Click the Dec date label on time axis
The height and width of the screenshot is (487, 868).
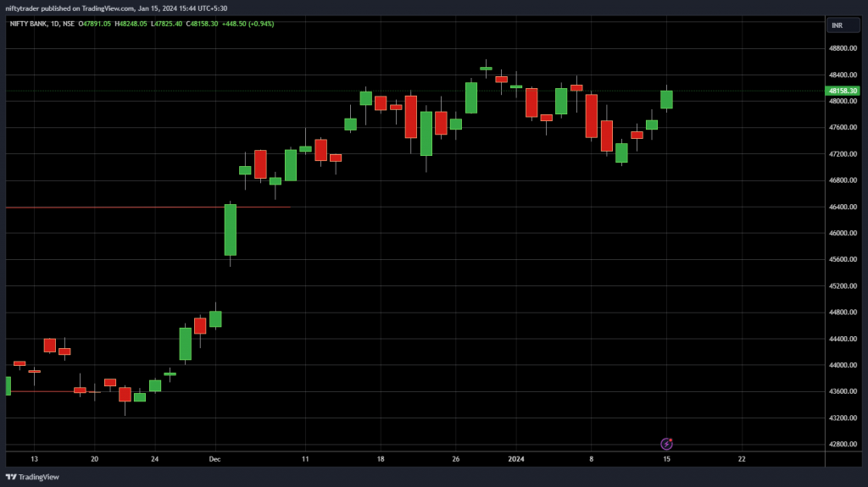[x=214, y=459]
